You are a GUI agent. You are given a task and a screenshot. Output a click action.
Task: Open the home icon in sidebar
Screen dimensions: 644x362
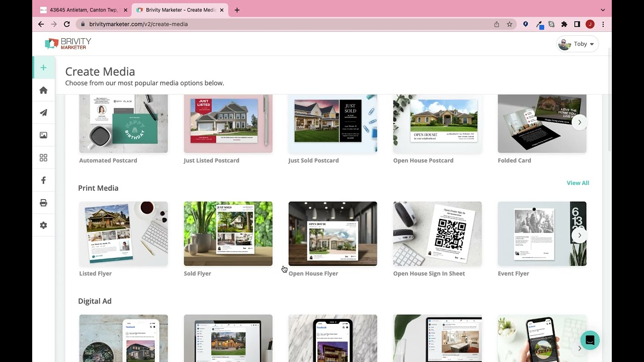[x=43, y=90]
